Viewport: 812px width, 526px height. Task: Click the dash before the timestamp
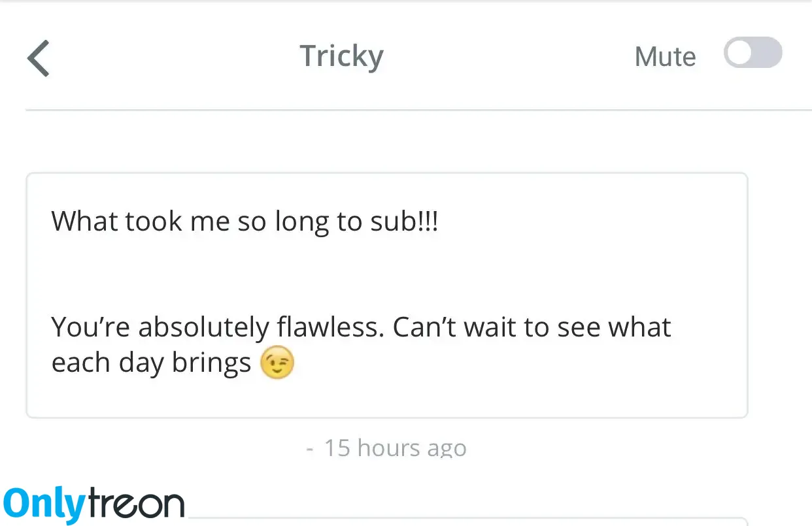coord(310,450)
